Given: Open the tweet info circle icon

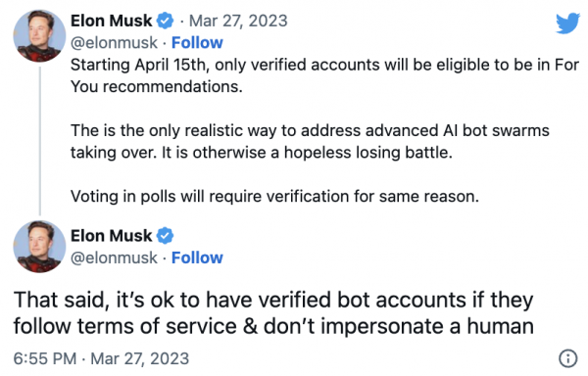Looking at the screenshot, I should [x=568, y=358].
